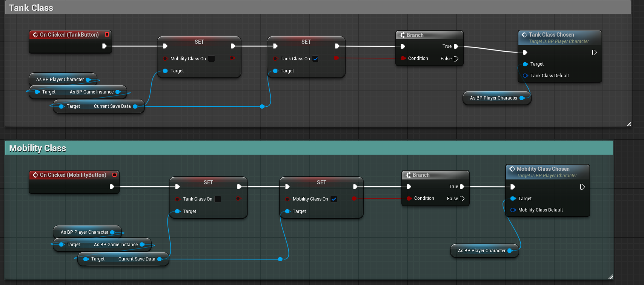
Task: Select the Mobility Class Chosen node title
Action: 543,169
